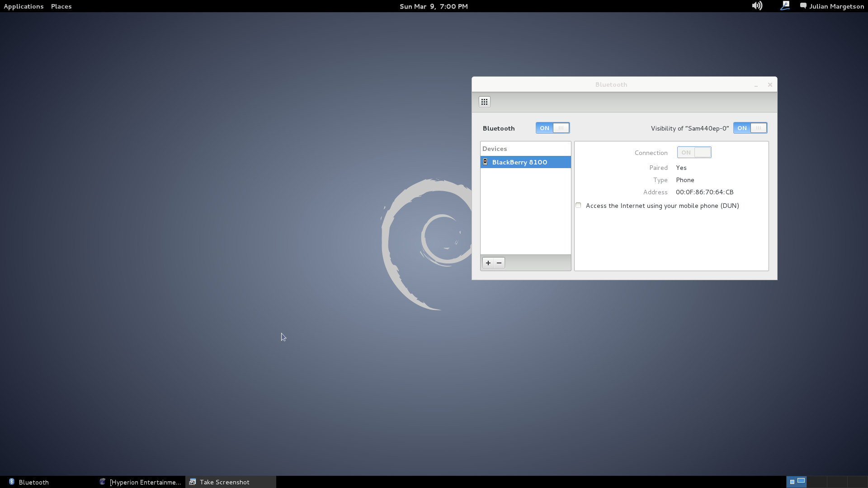Switch to Take Screenshot taskbar window
The width and height of the screenshot is (868, 488).
[x=224, y=482]
